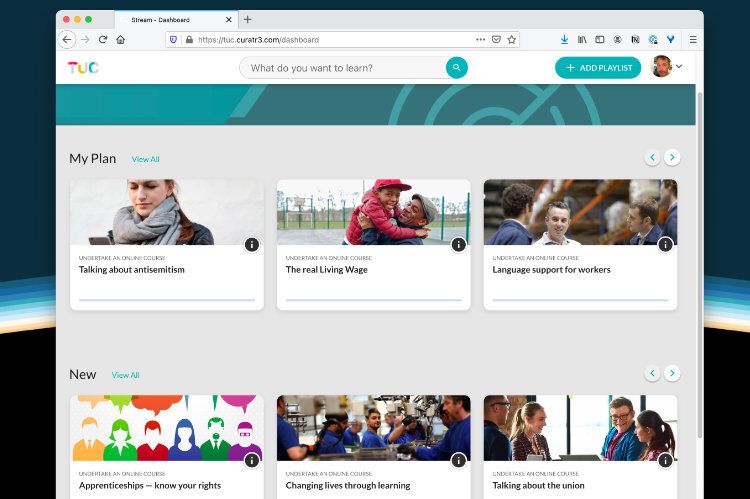
Task: Click the woman with scarf course image
Action: pos(167,212)
